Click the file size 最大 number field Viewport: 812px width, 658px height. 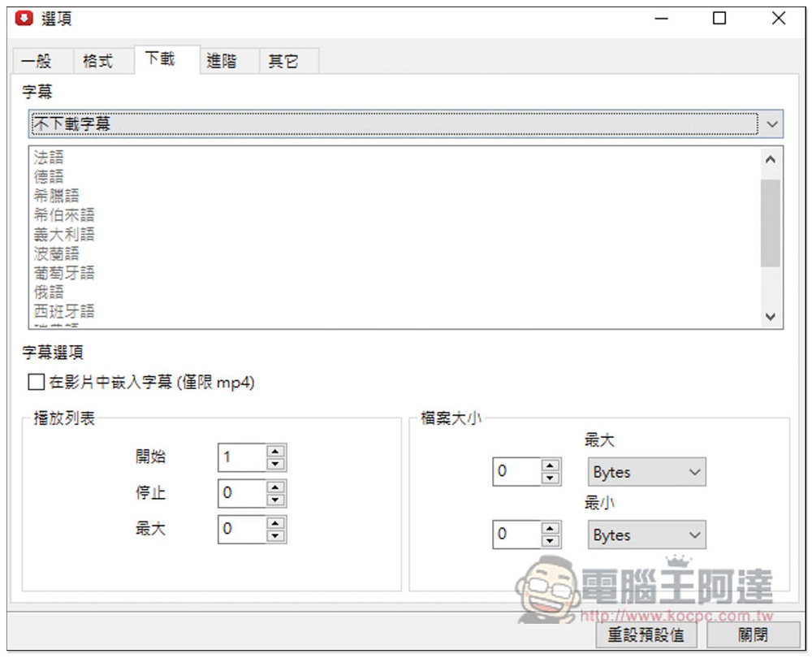(516, 471)
